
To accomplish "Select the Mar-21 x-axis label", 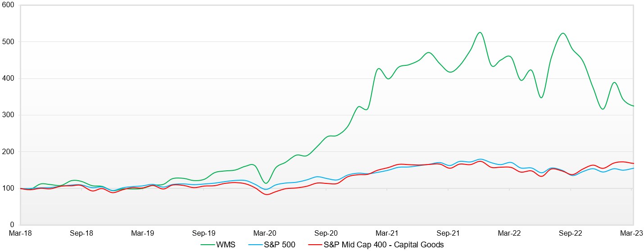I will tap(387, 233).
